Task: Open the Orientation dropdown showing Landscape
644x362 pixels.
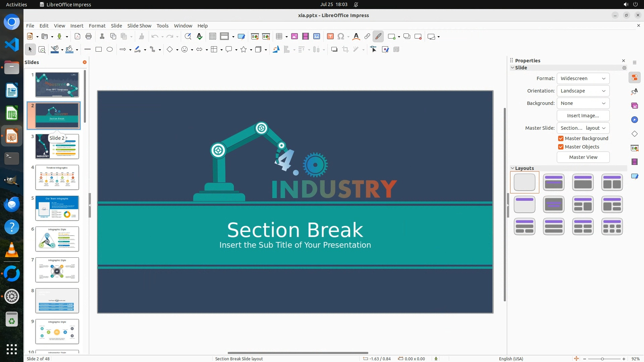Action: [583, 91]
